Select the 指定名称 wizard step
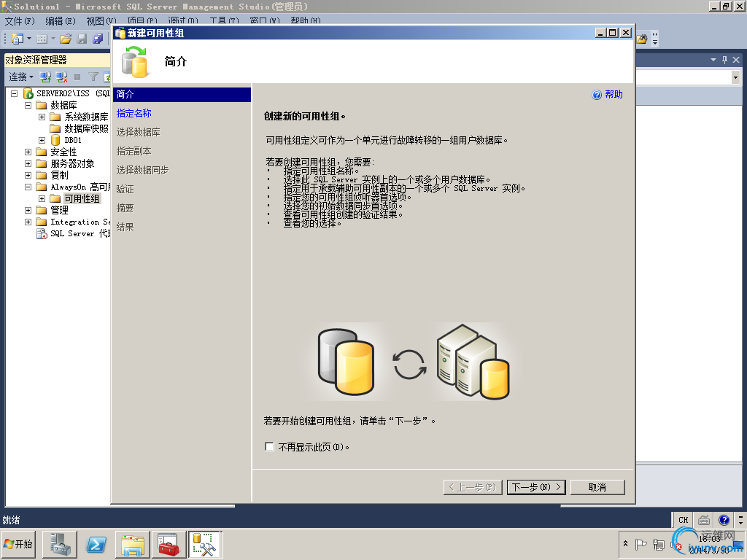This screenshot has height=560, width=747. click(x=134, y=113)
